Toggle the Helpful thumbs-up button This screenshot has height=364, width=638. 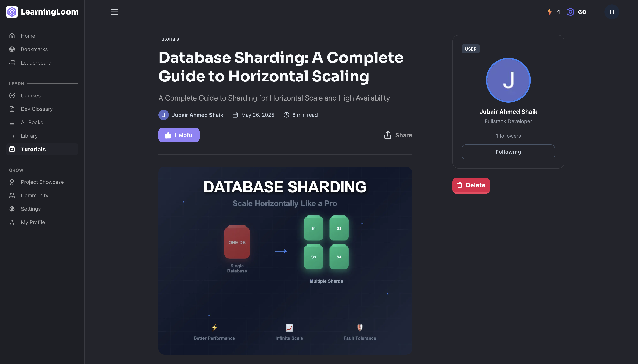[x=179, y=135]
